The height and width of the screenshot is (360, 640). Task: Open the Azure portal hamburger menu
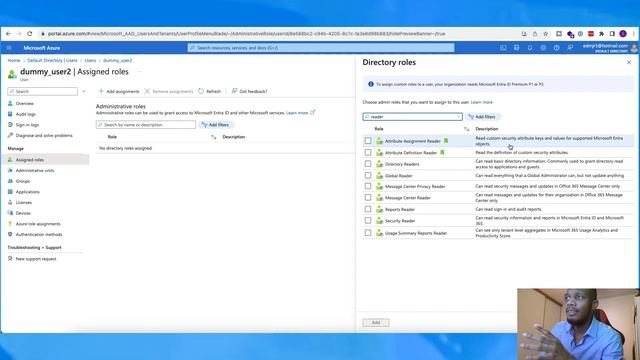pos(9,48)
